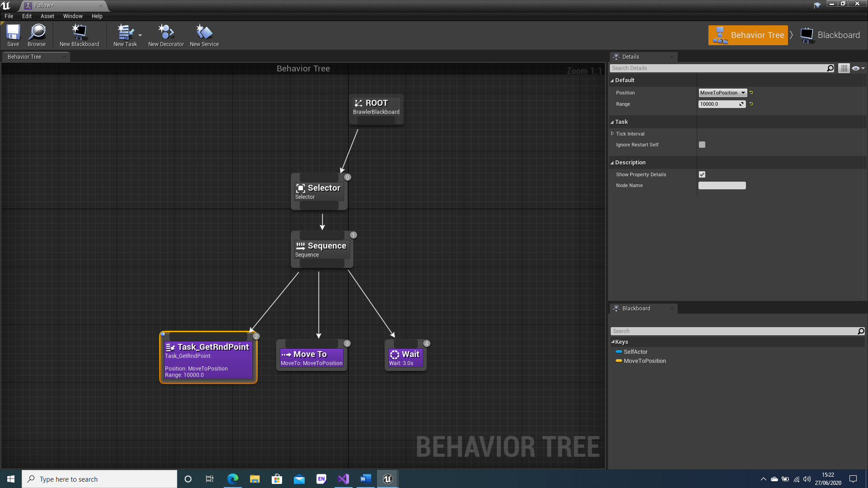Enable the Ignore Restart Self checkbox
This screenshot has width=868, height=488.
pos(702,145)
